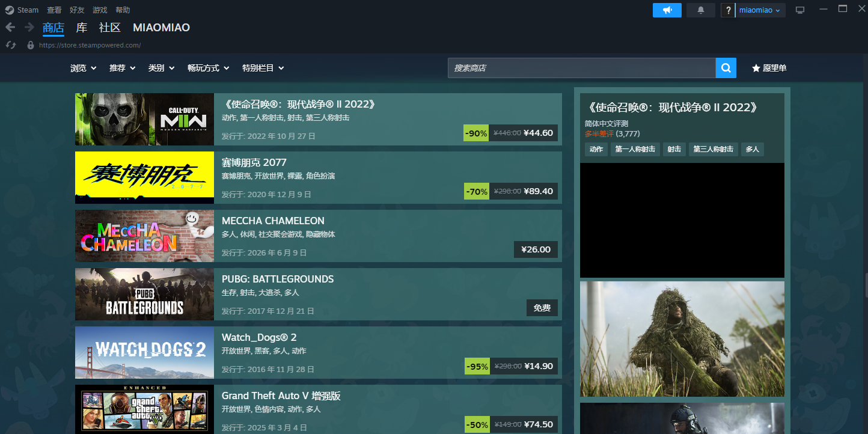Go back with the back arrow
The height and width of the screenshot is (434, 868).
coord(10,27)
